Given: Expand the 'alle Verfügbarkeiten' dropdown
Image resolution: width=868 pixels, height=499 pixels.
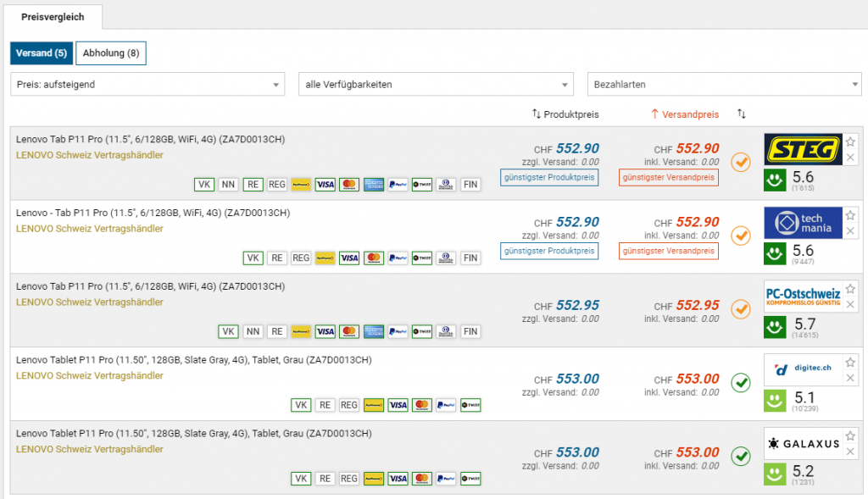Looking at the screenshot, I should pos(437,85).
